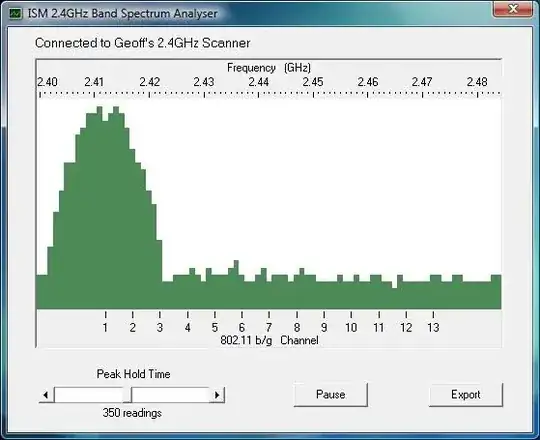Image resolution: width=540 pixels, height=440 pixels.
Task: Click the 'Frequency (GHz)' axis title
Action: click(x=269, y=68)
